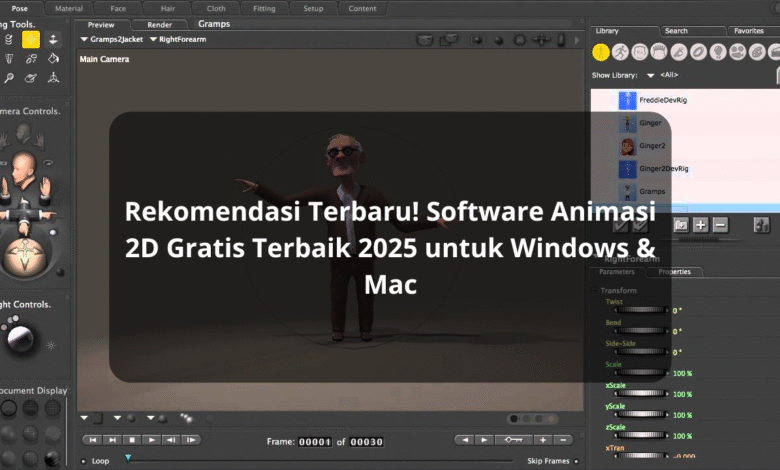The height and width of the screenshot is (470, 780).
Task: Click the minus remove-from-library button
Action: (720, 225)
